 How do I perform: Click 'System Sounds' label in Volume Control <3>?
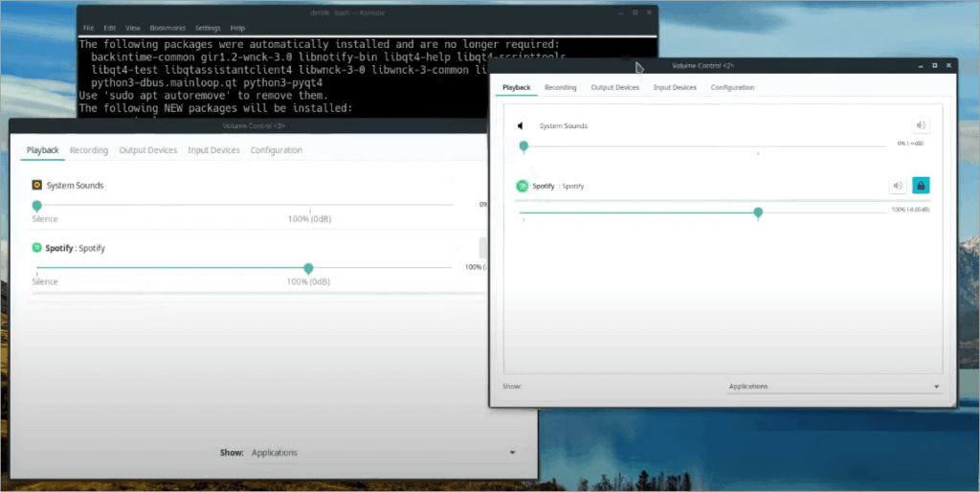pos(75,186)
